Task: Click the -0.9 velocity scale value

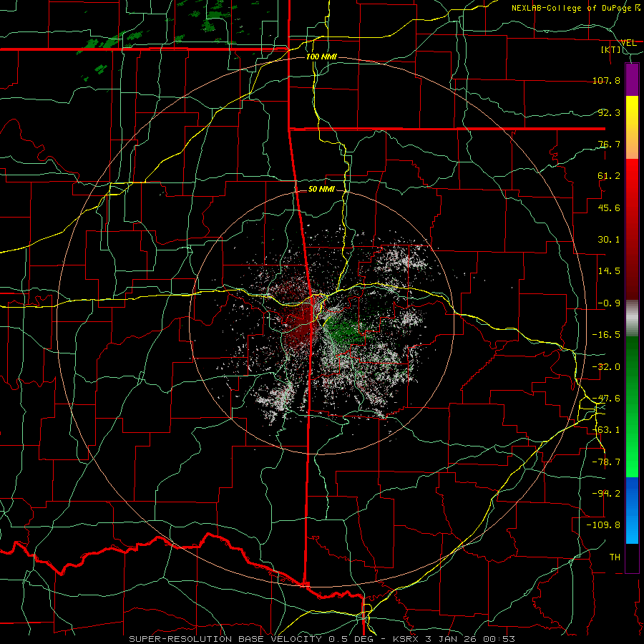Action: click(609, 303)
